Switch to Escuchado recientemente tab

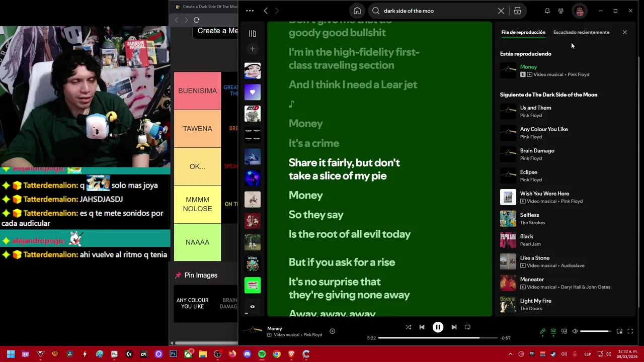[x=581, y=32]
